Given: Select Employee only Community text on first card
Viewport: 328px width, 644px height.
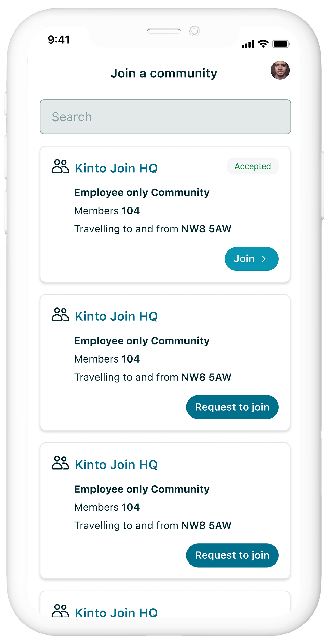Looking at the screenshot, I should (142, 193).
